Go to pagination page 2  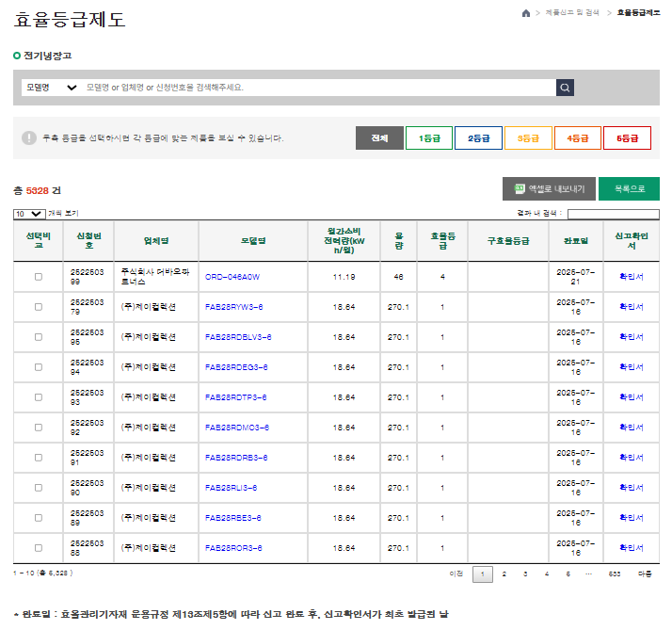(x=504, y=573)
